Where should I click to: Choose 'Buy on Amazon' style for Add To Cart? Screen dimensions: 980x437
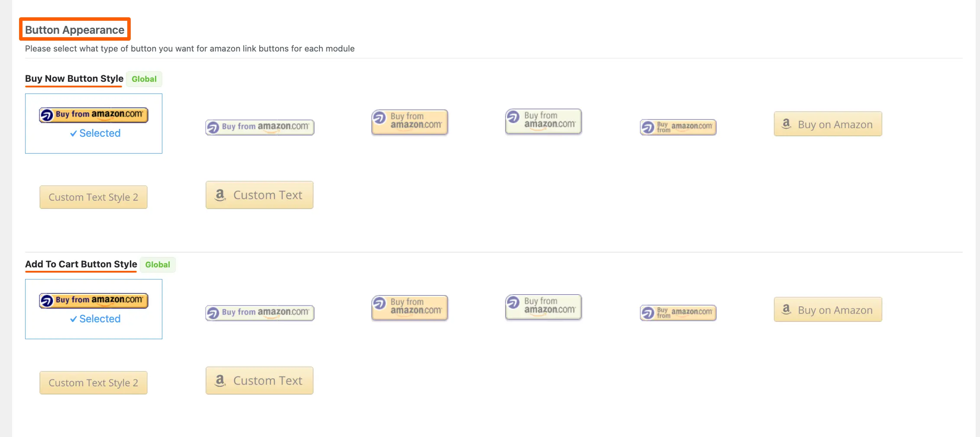828,310
